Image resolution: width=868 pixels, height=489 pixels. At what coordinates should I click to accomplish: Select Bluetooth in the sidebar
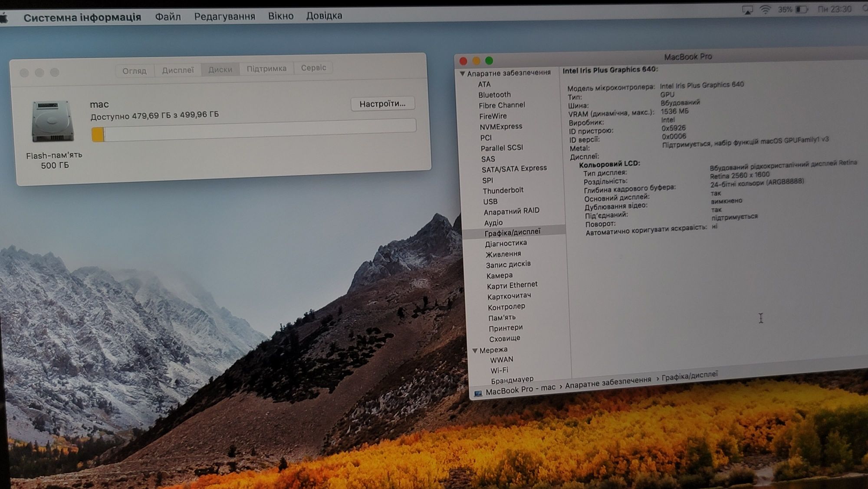[494, 95]
